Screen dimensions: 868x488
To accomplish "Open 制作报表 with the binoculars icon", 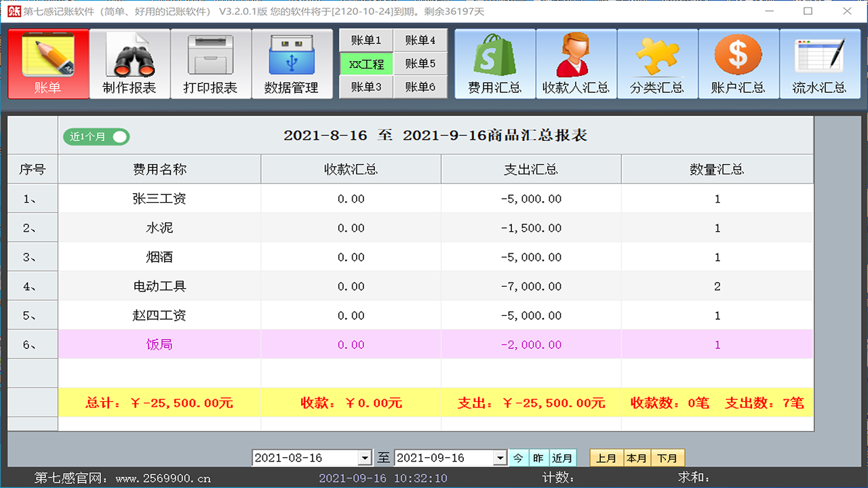I will [x=129, y=63].
